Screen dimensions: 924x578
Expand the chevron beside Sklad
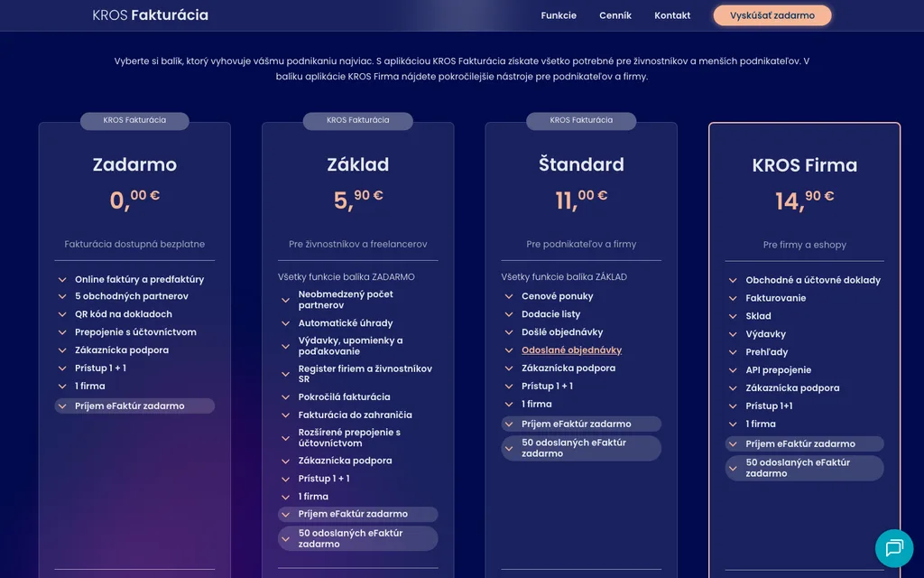coord(733,316)
